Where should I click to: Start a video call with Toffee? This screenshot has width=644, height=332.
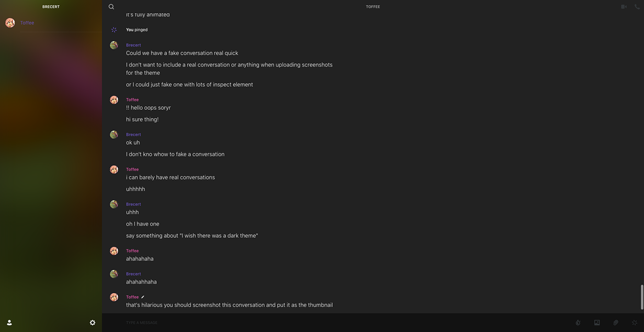624,7
